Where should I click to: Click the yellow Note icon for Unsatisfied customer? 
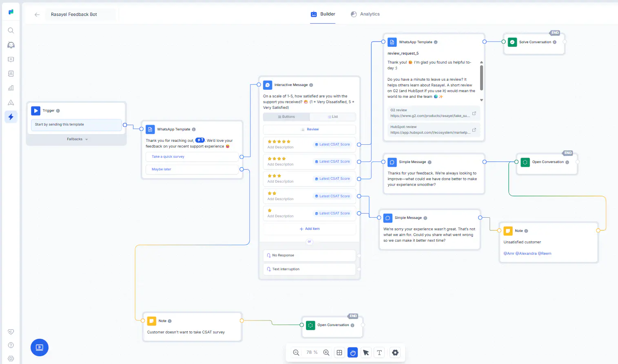tap(508, 231)
